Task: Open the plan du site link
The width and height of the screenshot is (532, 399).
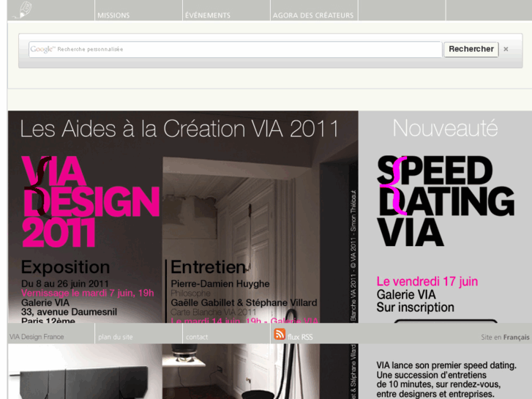Action: tap(116, 337)
